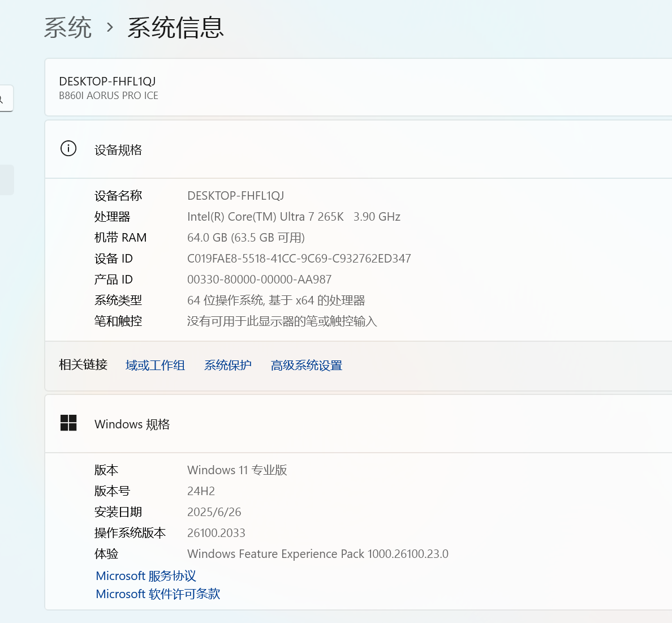Click the 设备 ID value starting with C019FAE8
The width and height of the screenshot is (672, 623).
299,259
